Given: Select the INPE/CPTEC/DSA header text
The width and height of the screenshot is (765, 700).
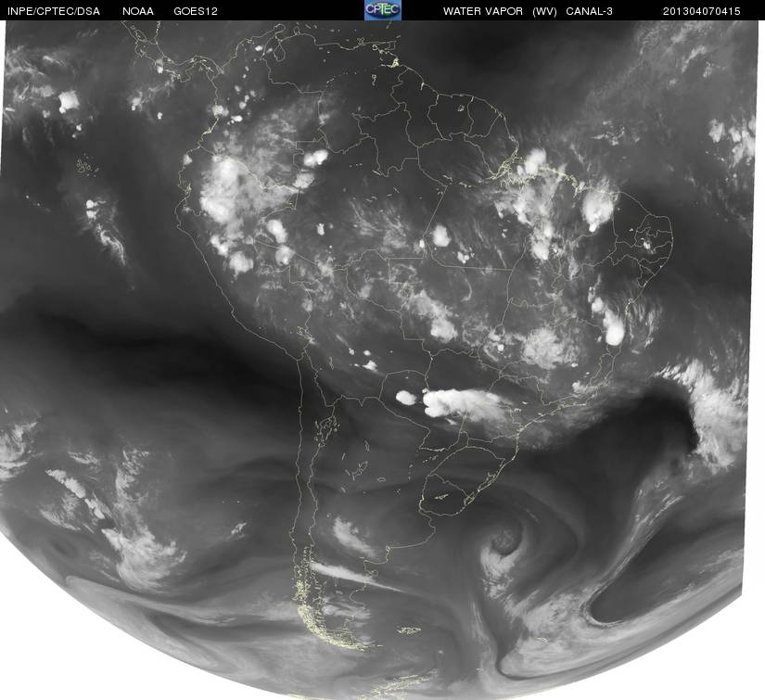Looking at the screenshot, I should (54, 11).
